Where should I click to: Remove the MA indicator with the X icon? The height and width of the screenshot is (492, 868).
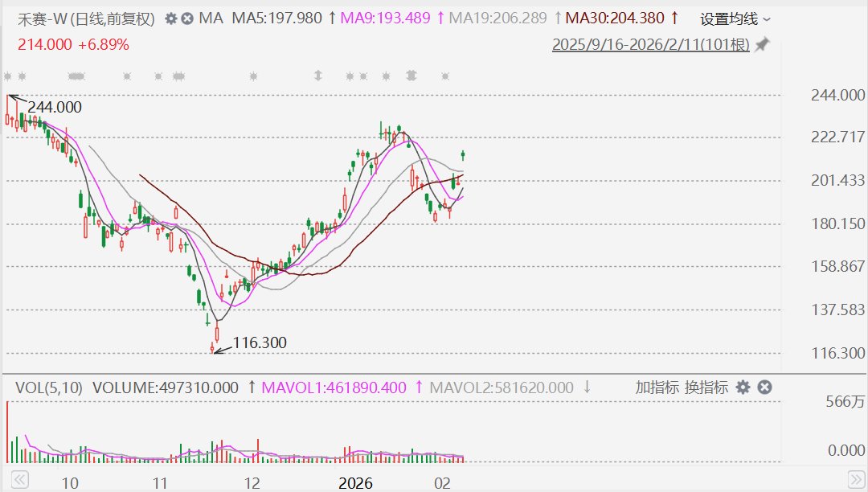click(187, 18)
